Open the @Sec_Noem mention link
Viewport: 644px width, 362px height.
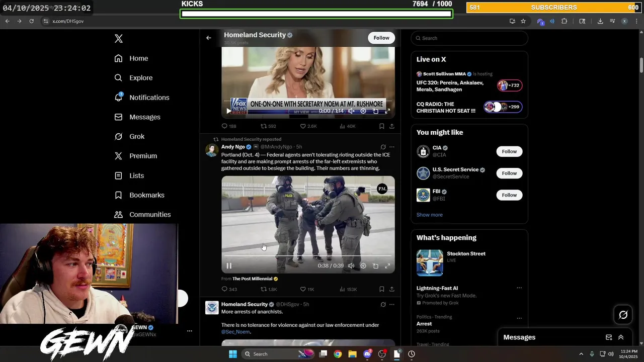click(235, 332)
